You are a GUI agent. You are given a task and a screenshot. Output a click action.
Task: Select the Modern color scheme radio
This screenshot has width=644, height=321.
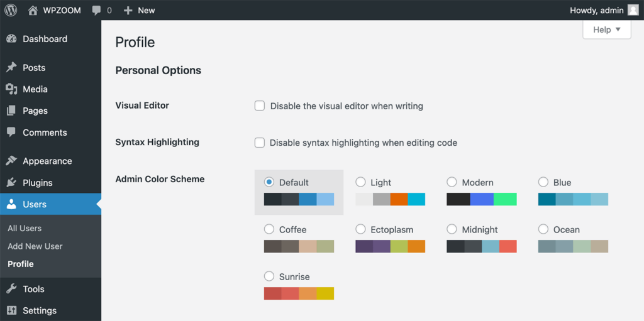click(452, 182)
